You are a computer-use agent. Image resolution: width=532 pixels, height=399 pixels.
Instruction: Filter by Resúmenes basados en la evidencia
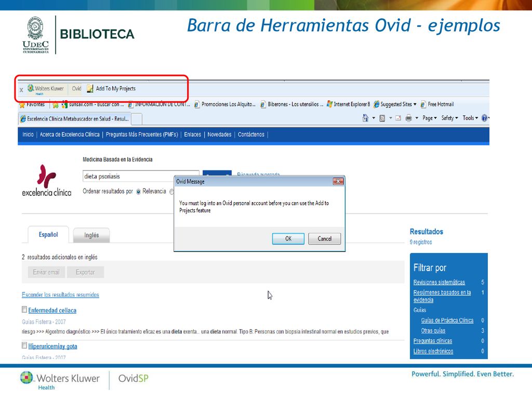(x=442, y=296)
